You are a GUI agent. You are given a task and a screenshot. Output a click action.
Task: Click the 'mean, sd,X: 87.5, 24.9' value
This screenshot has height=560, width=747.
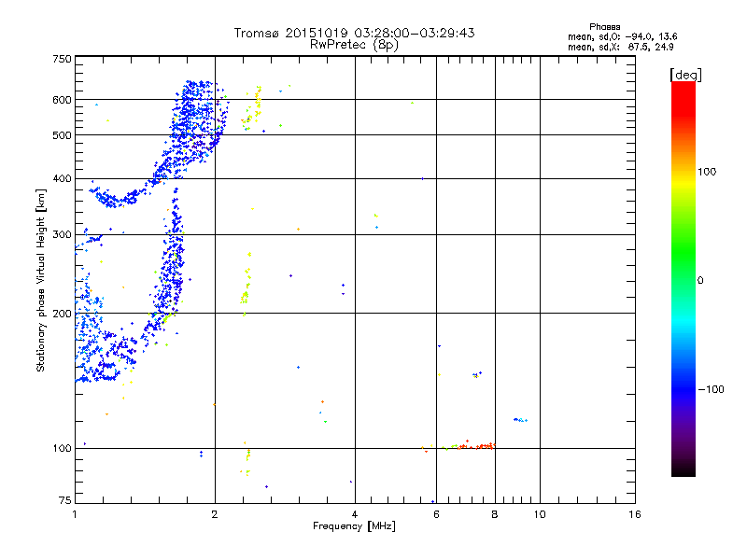pyautogui.click(x=620, y=47)
